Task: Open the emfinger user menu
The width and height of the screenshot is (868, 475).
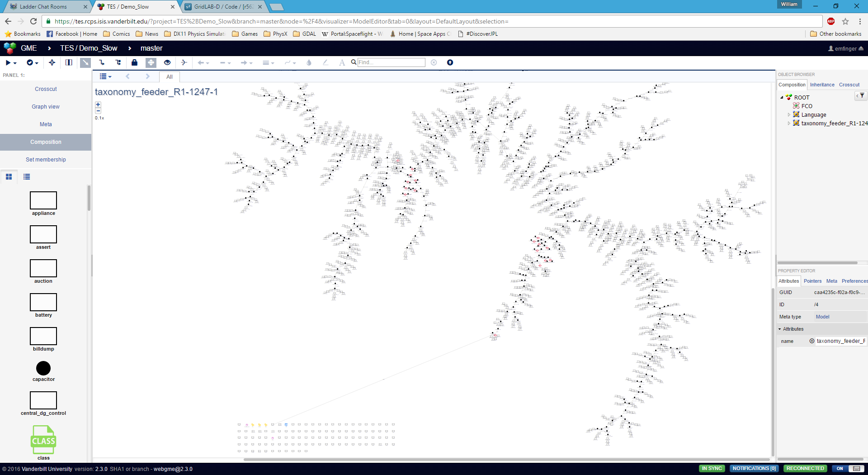Action: click(x=845, y=48)
